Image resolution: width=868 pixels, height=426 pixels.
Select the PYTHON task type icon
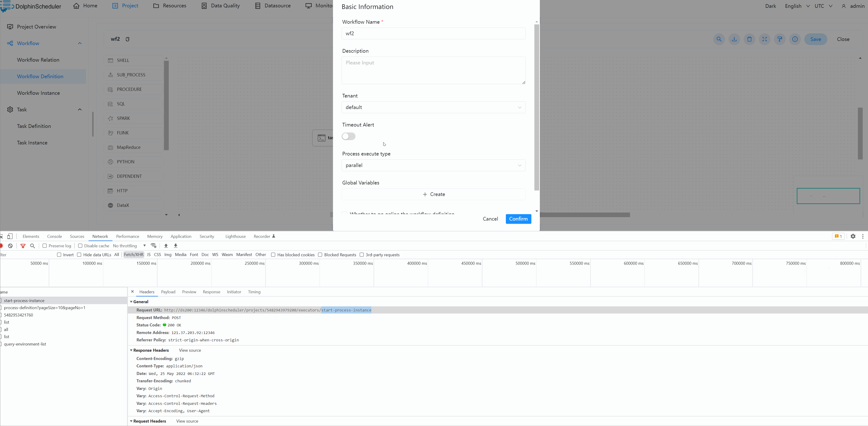[111, 161]
